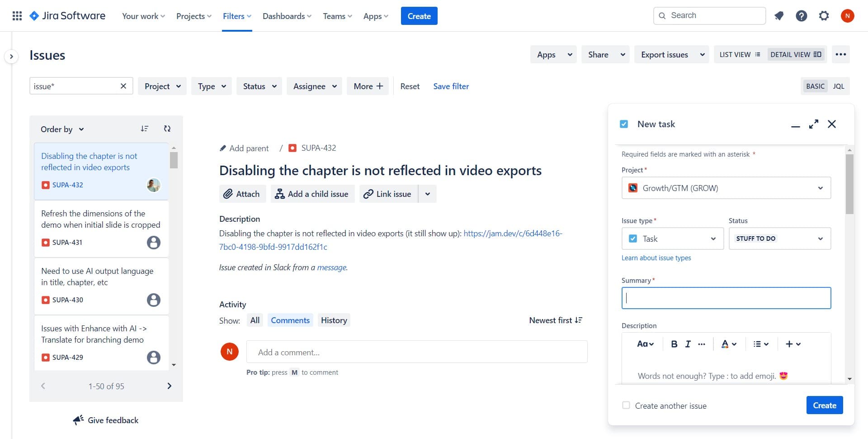The image size is (868, 439).
Task: Open the help question mark icon
Action: coord(801,16)
